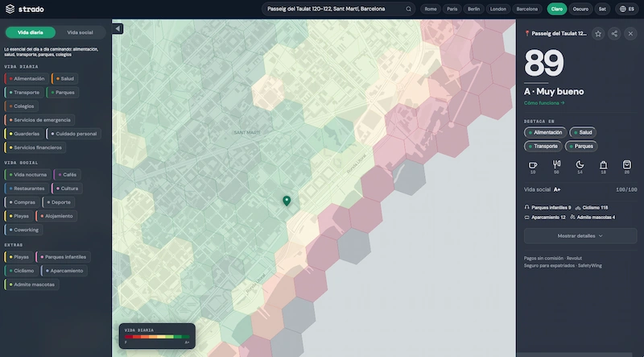Jump to London city
The height and width of the screenshot is (357, 644).
coord(498,9)
